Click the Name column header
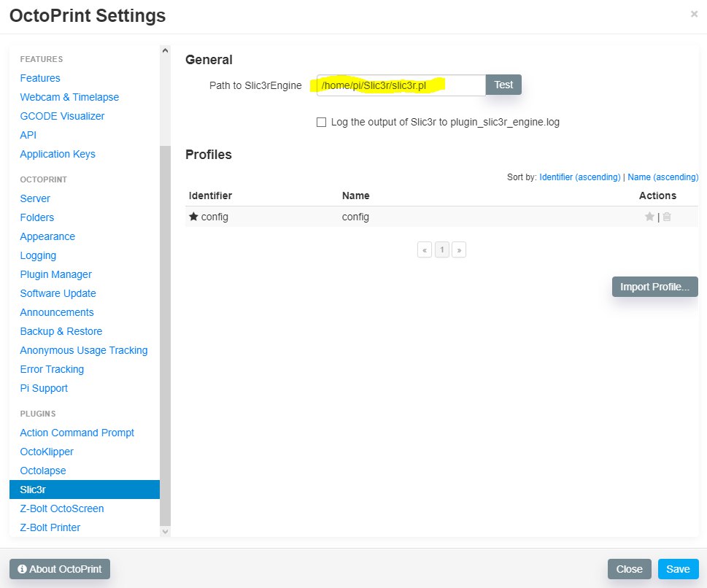The width and height of the screenshot is (707, 588). point(356,196)
